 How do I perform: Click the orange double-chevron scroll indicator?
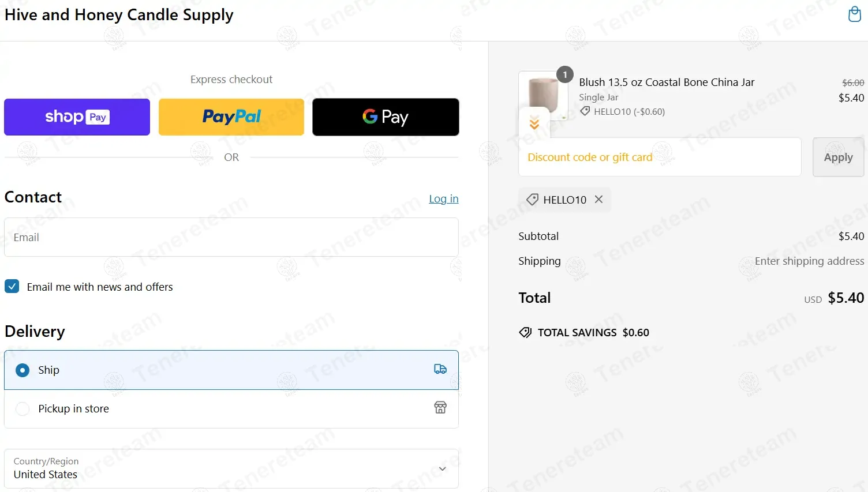click(534, 122)
